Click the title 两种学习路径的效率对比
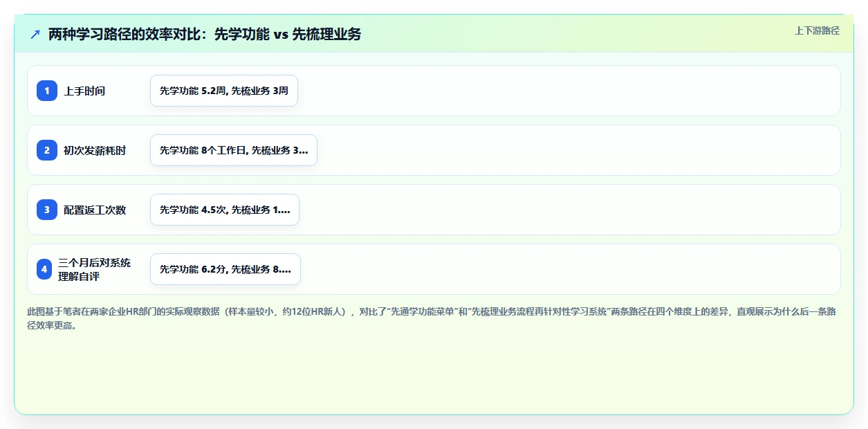 pos(205,34)
